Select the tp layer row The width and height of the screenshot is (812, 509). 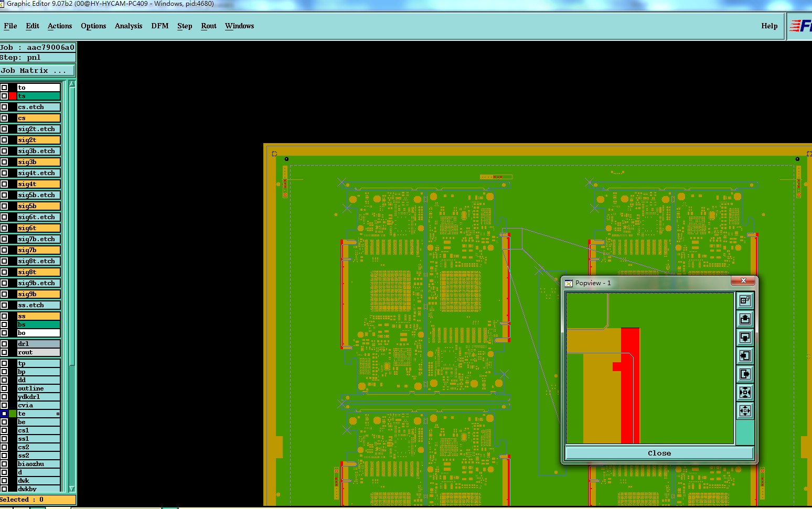(39, 363)
